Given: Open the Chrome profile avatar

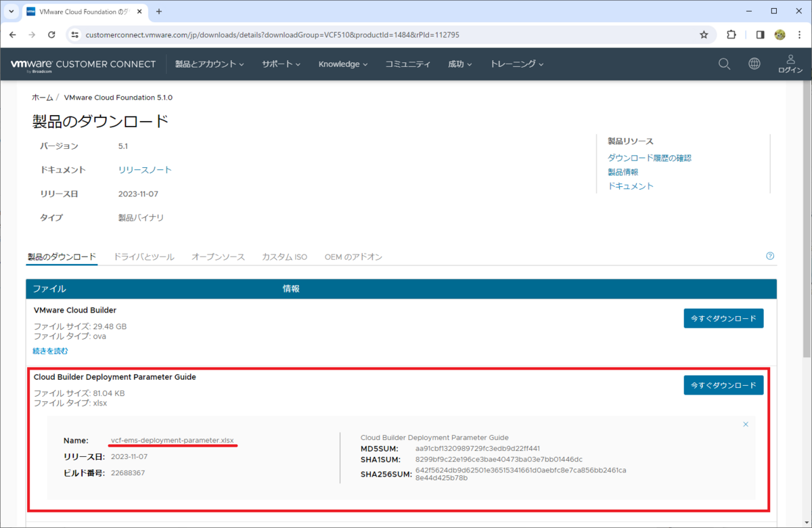Looking at the screenshot, I should point(780,35).
